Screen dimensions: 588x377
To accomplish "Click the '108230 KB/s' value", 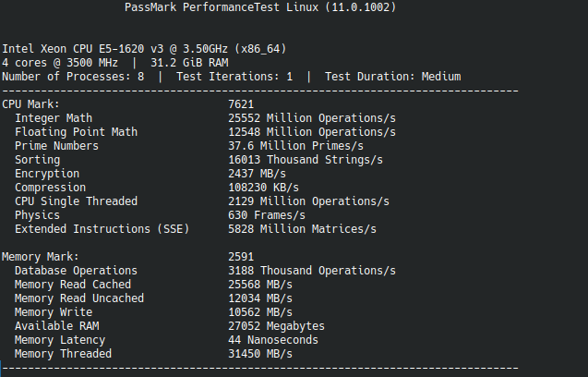I will tap(264, 188).
